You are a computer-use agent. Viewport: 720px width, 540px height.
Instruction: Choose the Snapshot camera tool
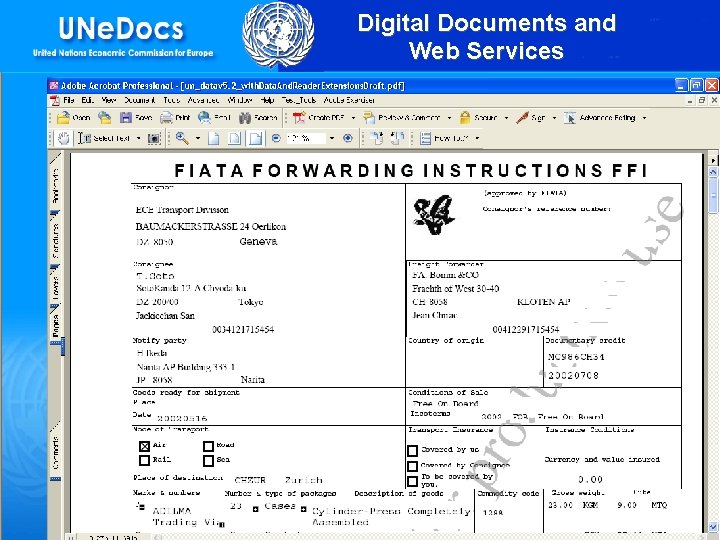(154, 138)
